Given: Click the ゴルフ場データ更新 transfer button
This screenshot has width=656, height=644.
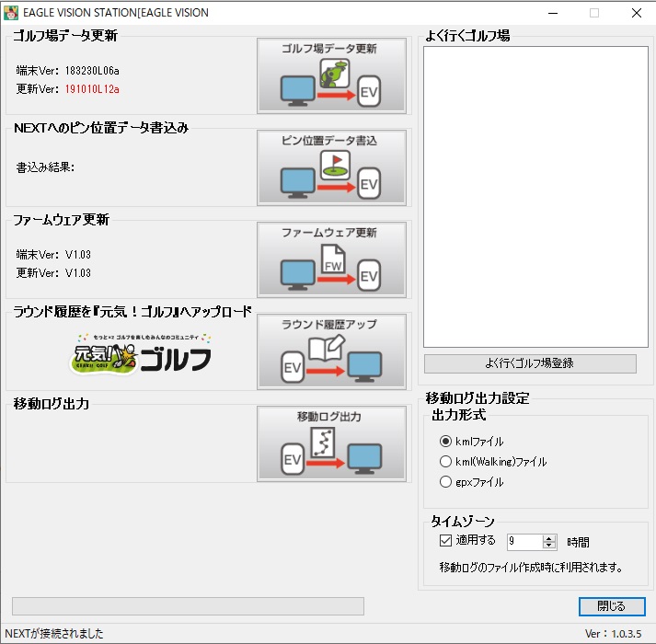Looking at the screenshot, I should click(x=331, y=75).
